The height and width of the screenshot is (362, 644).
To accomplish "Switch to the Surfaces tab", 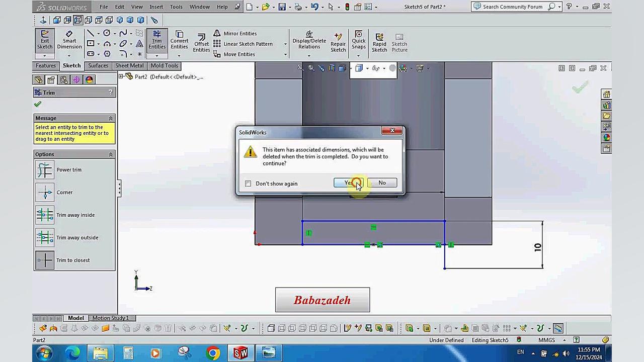I will coord(98,66).
